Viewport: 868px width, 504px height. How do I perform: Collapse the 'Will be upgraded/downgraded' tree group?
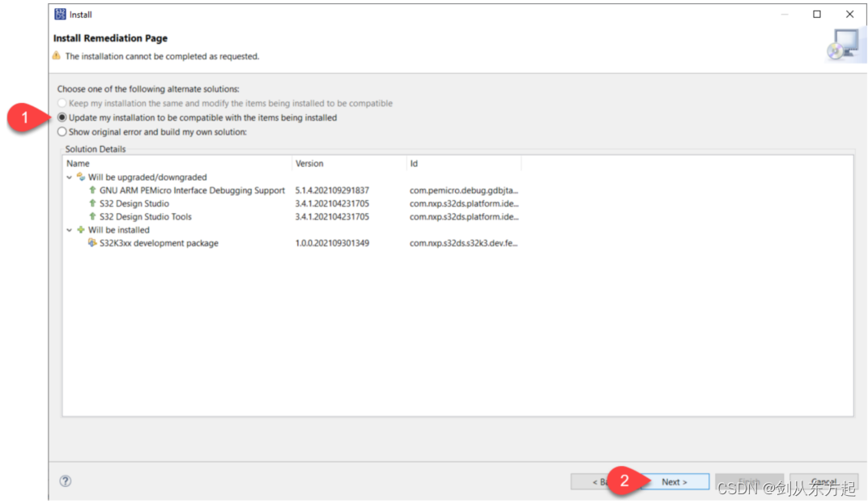coord(69,177)
